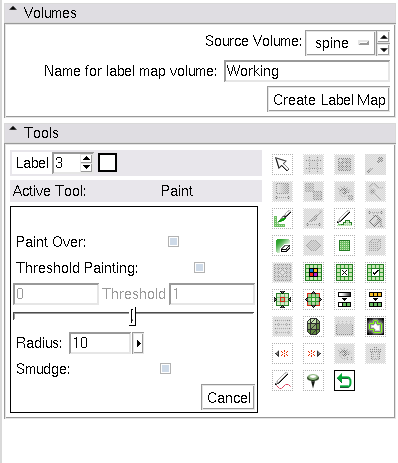Click the 'Active Tool:' label text
This screenshot has height=463, width=398.
click(49, 191)
